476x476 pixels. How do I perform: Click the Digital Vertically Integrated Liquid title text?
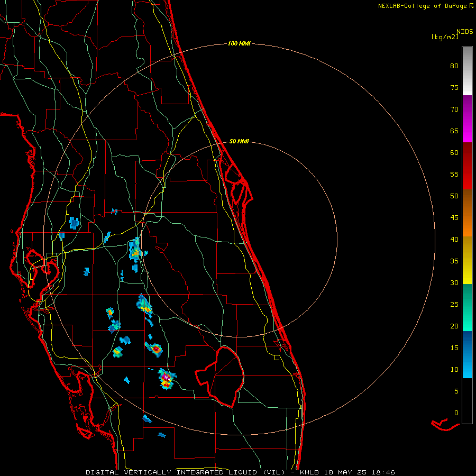[x=186, y=472]
